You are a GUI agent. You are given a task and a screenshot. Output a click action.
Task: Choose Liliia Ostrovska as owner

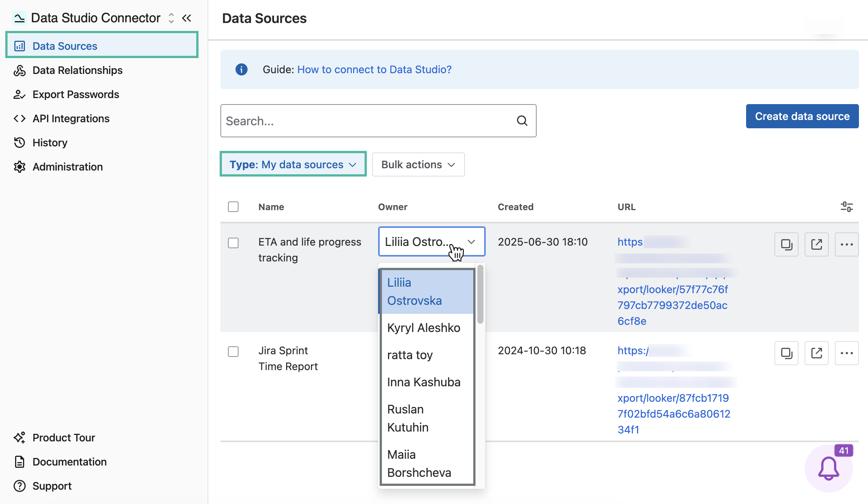tap(427, 292)
